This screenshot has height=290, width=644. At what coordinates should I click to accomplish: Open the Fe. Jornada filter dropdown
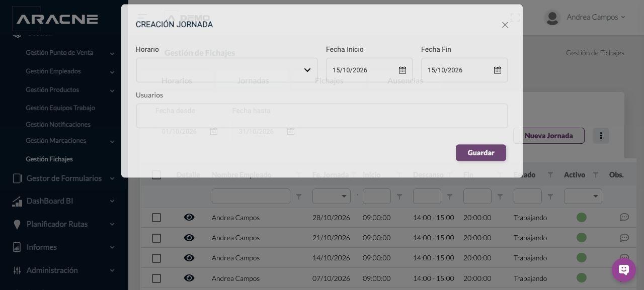point(332,196)
